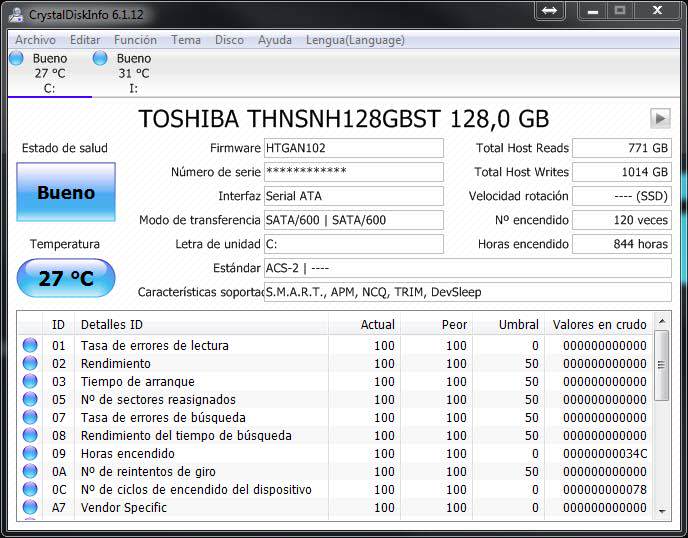This screenshot has width=688, height=538.
Task: Click the Interfaz field Serial ATA
Action: tap(354, 196)
